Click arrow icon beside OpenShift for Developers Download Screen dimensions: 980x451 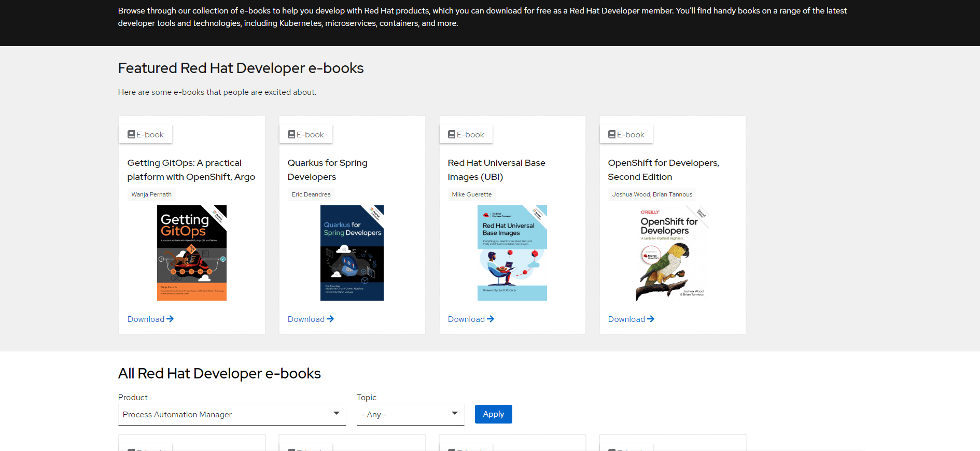[x=651, y=319]
